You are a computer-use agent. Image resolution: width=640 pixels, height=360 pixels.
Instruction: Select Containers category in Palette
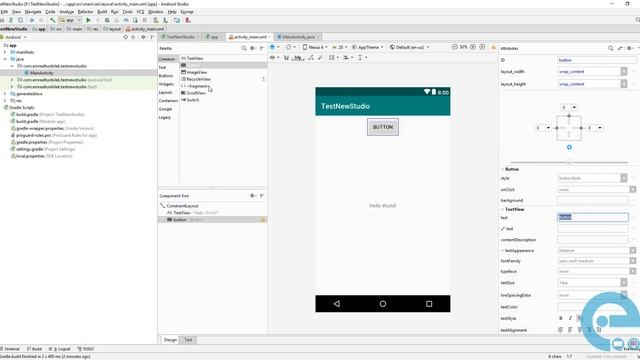coord(168,100)
